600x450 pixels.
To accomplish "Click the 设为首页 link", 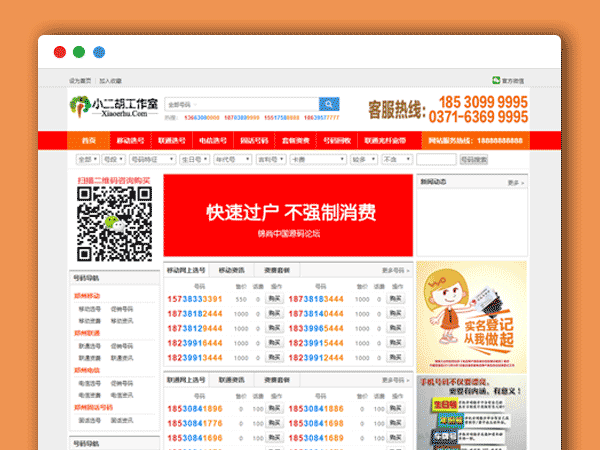I will pyautogui.click(x=79, y=80).
